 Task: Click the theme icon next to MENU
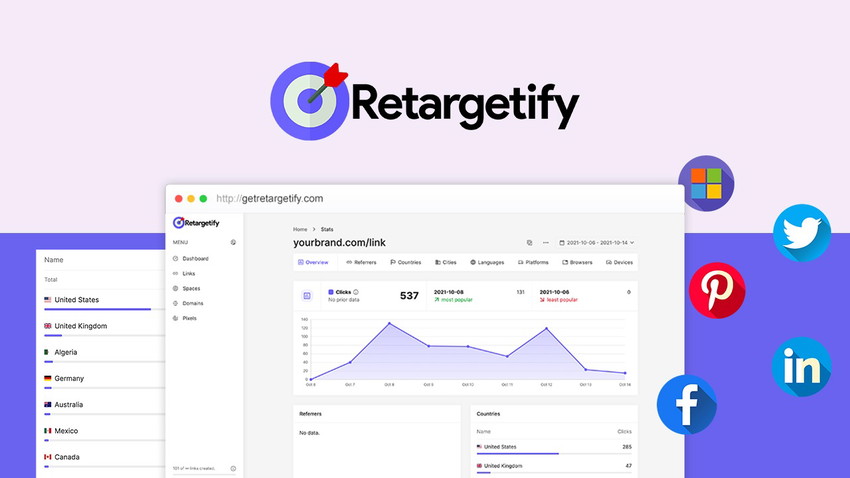(x=233, y=242)
